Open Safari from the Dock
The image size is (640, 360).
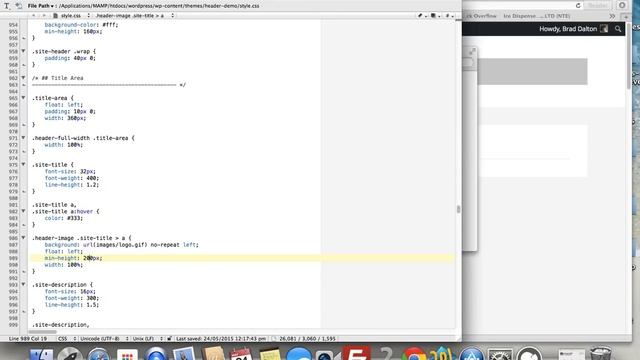click(98, 354)
